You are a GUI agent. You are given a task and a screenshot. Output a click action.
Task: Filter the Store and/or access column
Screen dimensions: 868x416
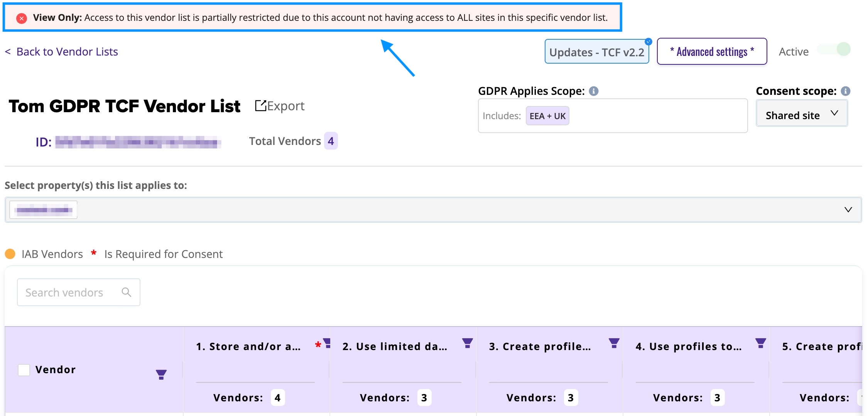[327, 343]
